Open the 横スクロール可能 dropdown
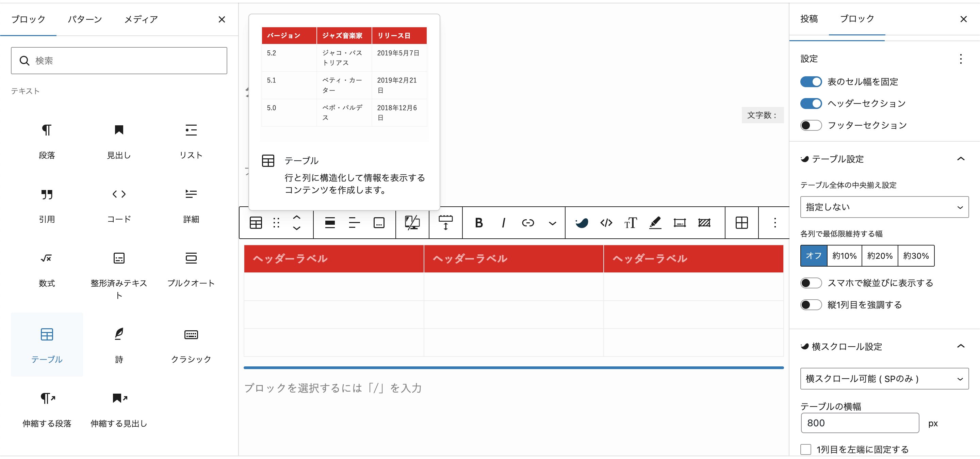Viewport: 980px width, 459px height. [x=884, y=379]
